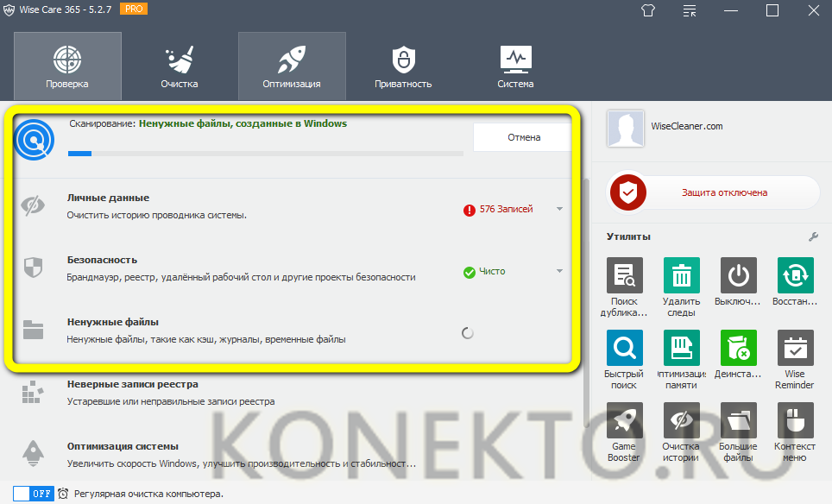Click the Защита отключена button

click(x=715, y=192)
